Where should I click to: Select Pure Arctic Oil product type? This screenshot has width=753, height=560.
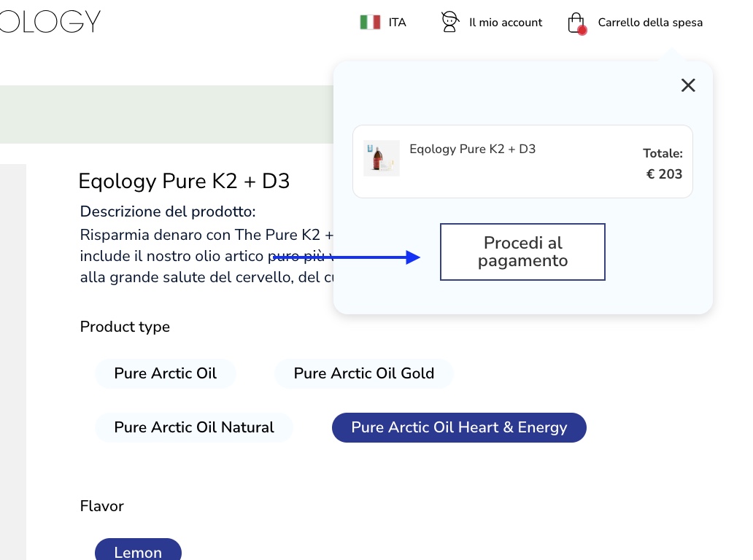pyautogui.click(x=165, y=373)
